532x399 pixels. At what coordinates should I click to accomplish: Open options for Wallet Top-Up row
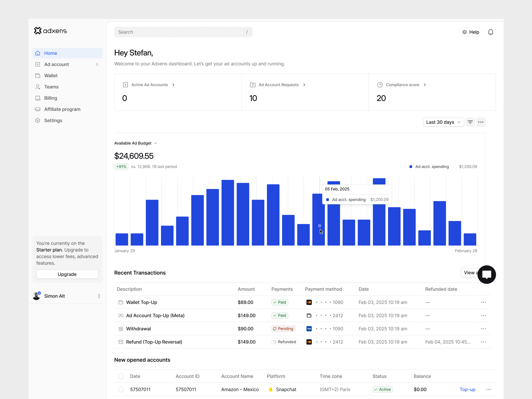click(x=483, y=302)
